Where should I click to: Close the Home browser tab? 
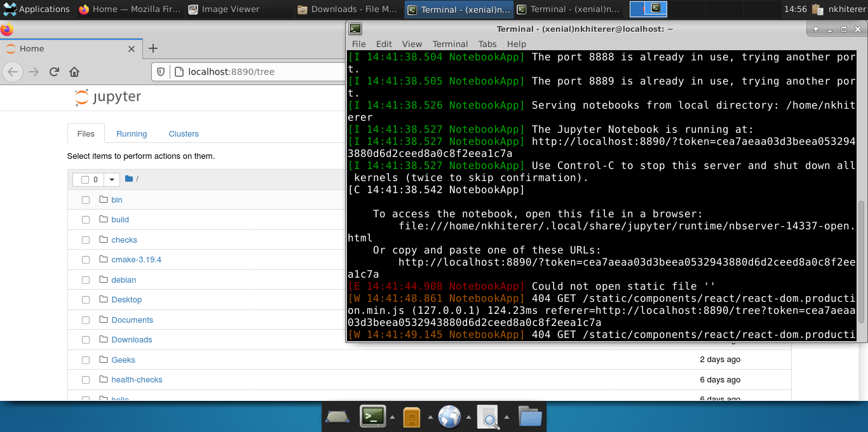coord(132,48)
